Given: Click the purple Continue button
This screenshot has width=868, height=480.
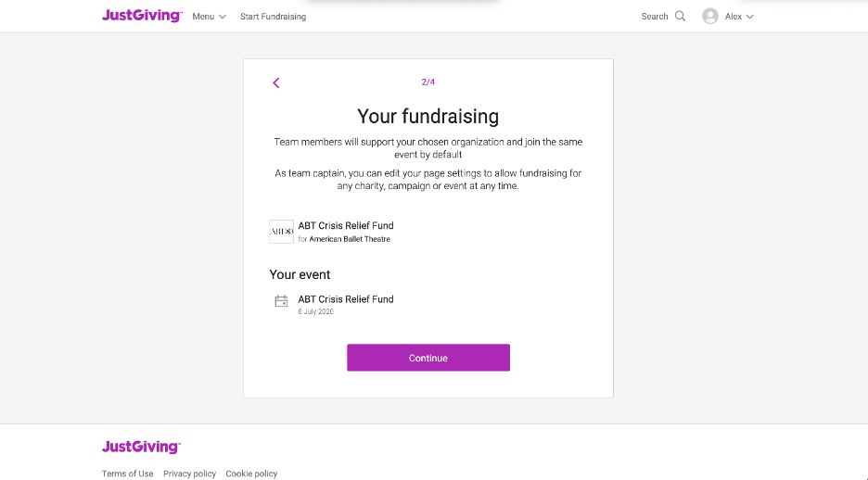Looking at the screenshot, I should pyautogui.click(x=428, y=358).
